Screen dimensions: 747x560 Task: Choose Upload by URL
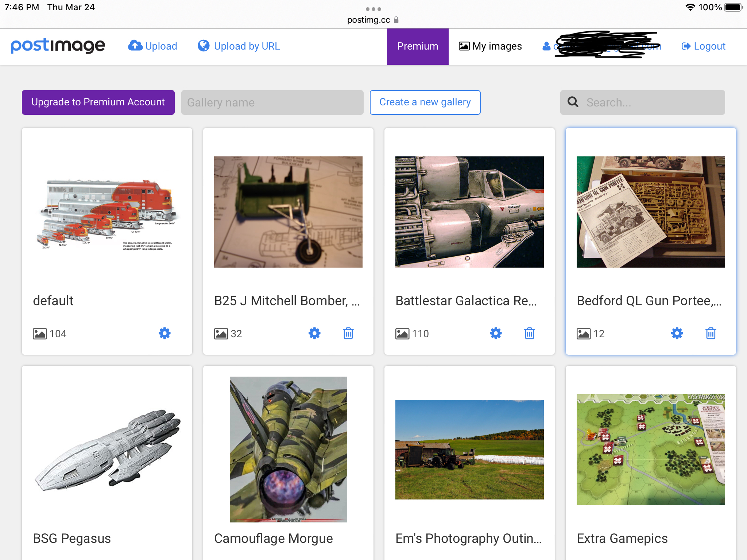coord(239,46)
